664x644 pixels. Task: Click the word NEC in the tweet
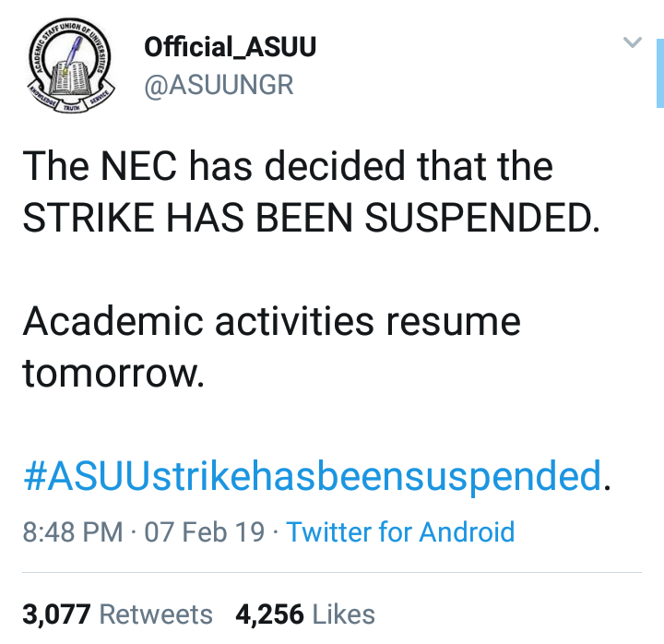tap(136, 167)
